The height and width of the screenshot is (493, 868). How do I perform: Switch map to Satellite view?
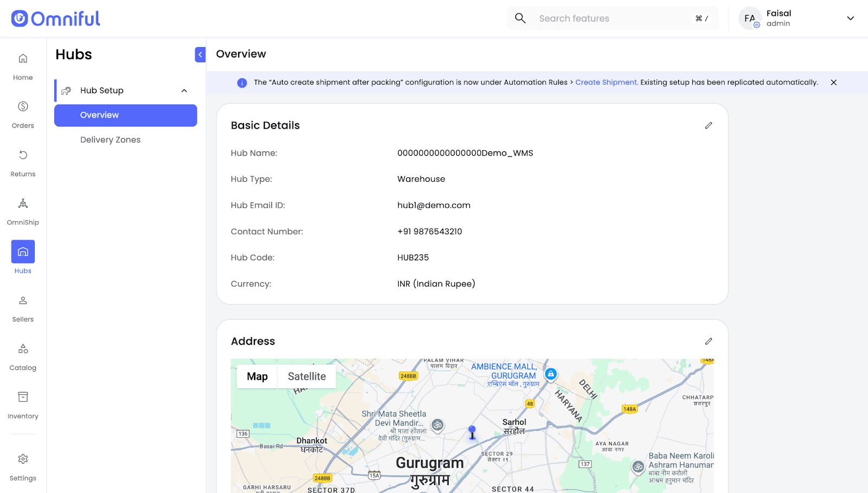pos(307,376)
